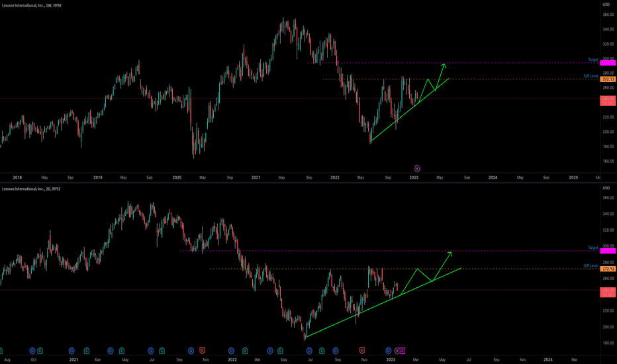Viewport: 617px width, 364px height.
Task: Select the 'Target' text on lower chart
Action: tap(593, 248)
